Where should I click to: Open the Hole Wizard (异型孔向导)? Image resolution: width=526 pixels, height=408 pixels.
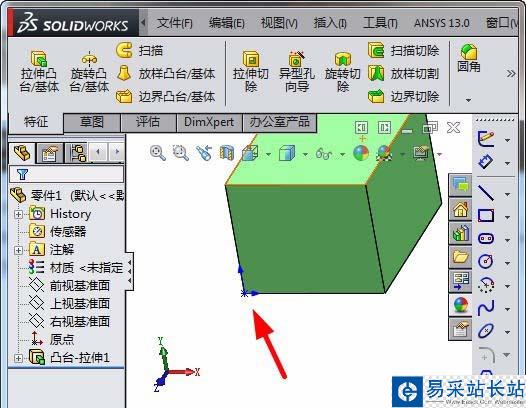point(297,71)
